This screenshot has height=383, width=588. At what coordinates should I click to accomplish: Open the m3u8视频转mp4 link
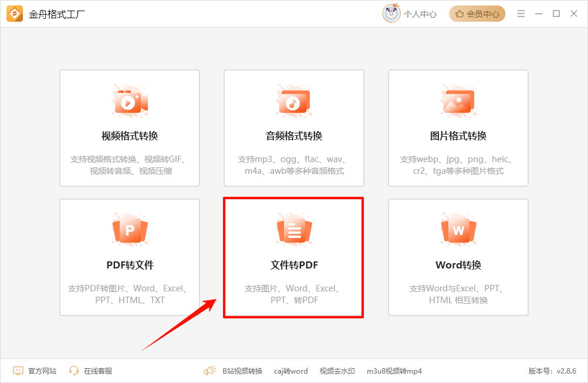pos(394,371)
